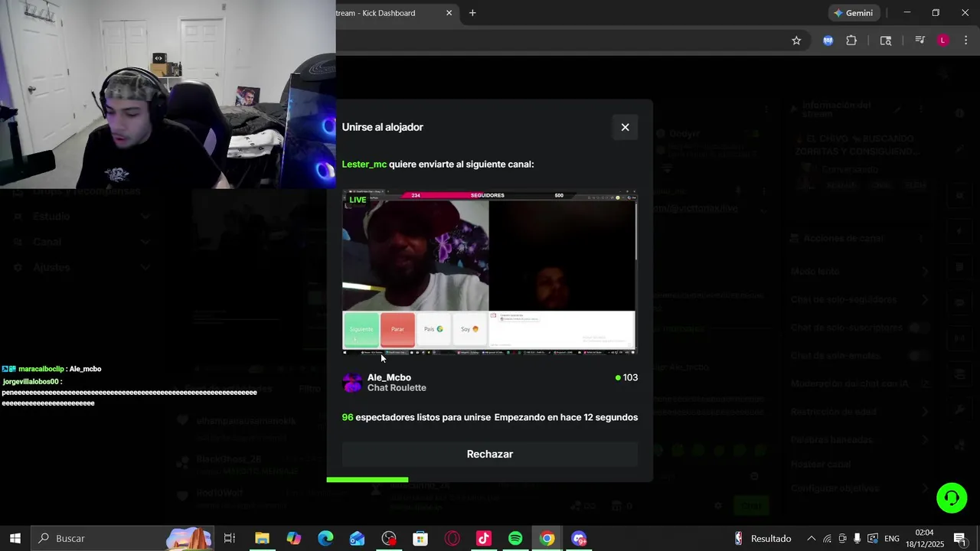
Task: Open the Lester_mc username link
Action: (x=364, y=165)
